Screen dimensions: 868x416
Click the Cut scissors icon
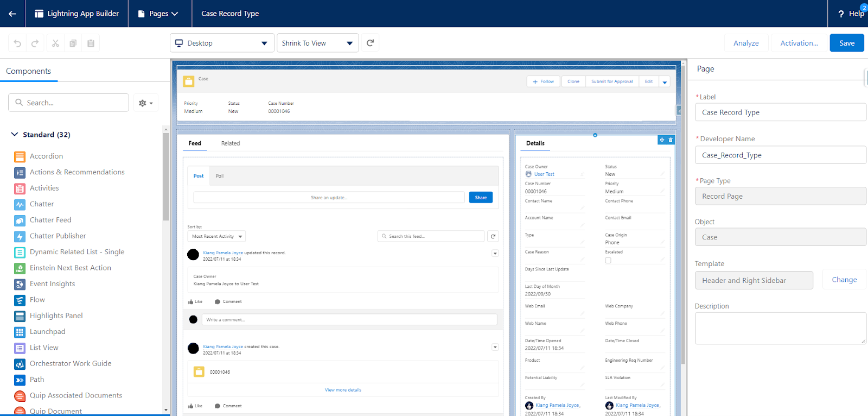pos(55,43)
